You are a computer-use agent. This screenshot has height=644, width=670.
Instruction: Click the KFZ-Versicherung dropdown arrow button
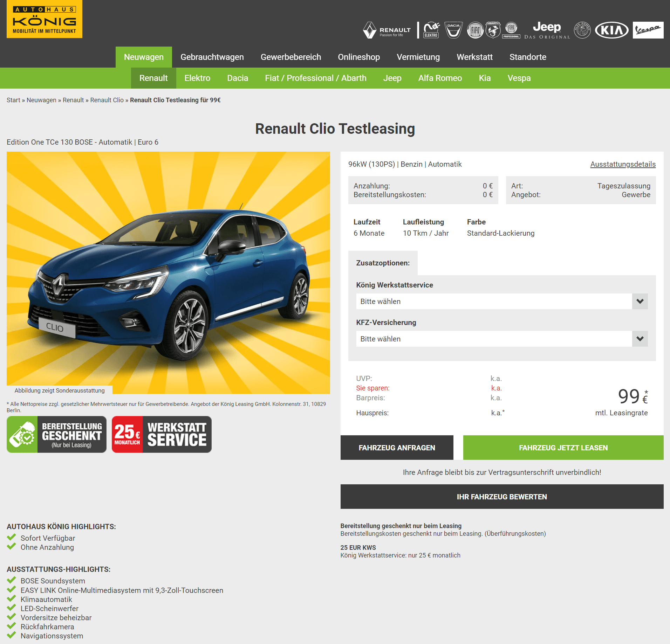tap(640, 339)
